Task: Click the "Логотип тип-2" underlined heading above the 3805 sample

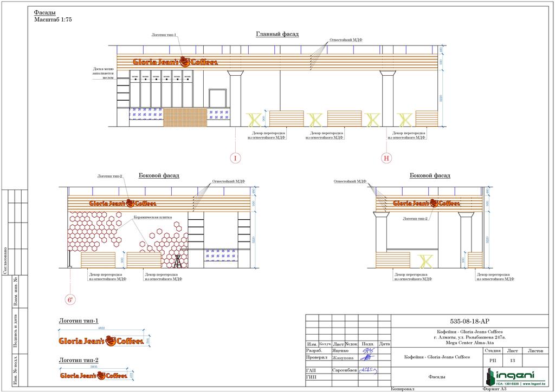Action: 79,360
